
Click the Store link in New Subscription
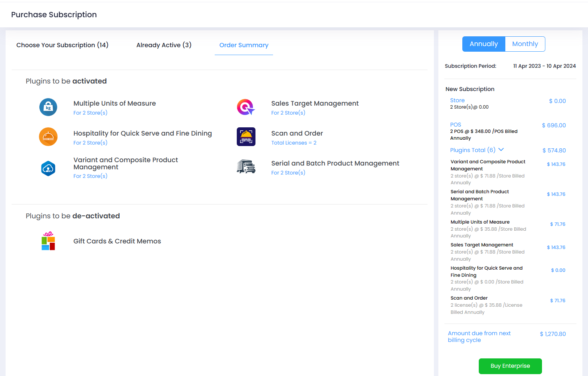point(457,100)
